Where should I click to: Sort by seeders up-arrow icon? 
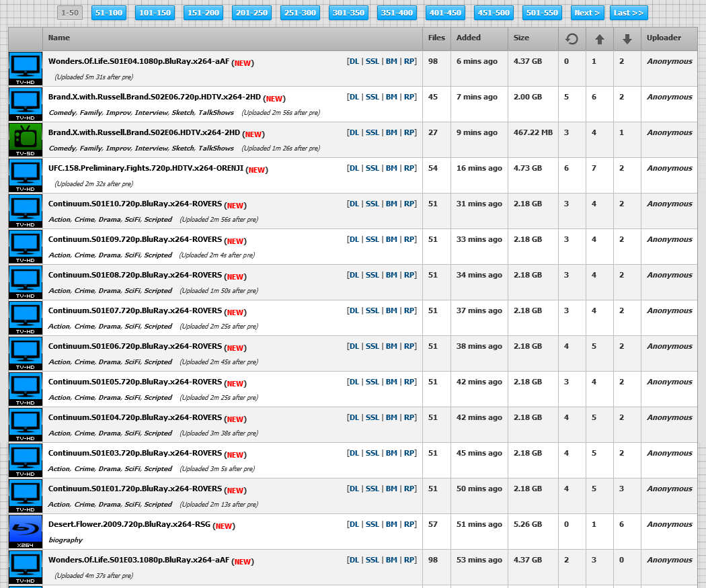(x=599, y=39)
